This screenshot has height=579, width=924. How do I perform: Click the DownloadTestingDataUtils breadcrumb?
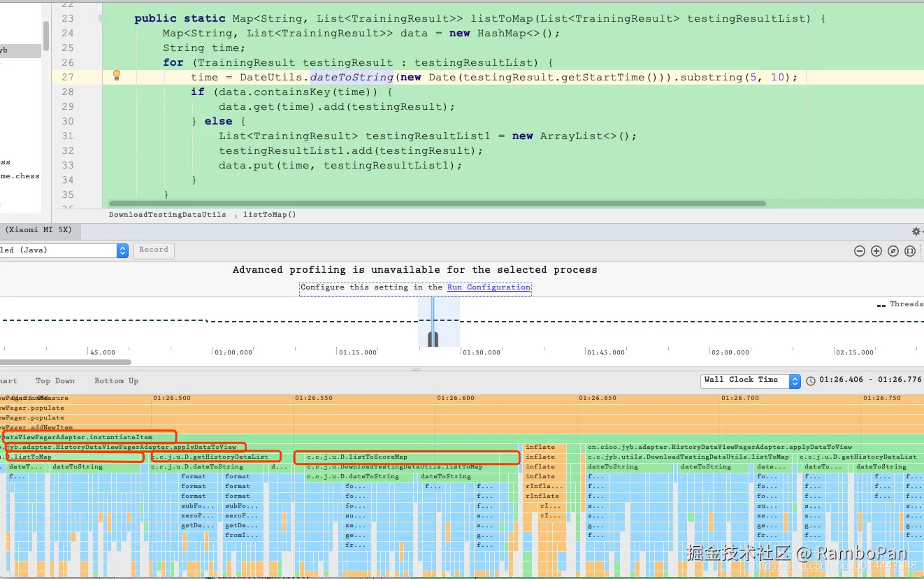click(167, 215)
